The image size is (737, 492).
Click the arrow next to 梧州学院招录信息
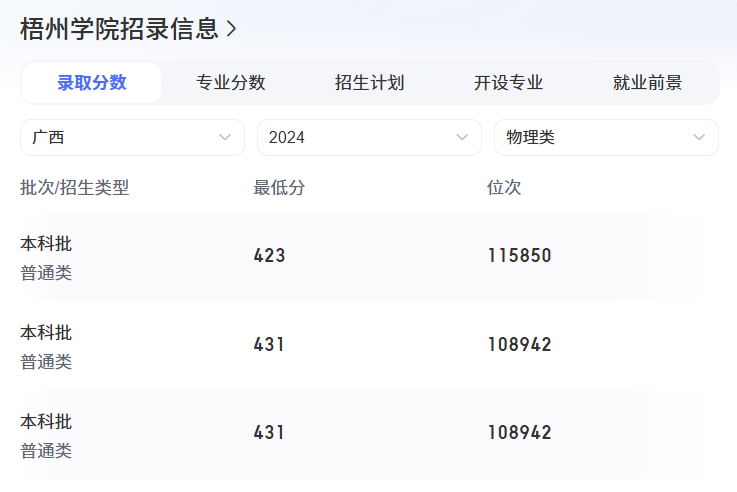pyautogui.click(x=231, y=29)
